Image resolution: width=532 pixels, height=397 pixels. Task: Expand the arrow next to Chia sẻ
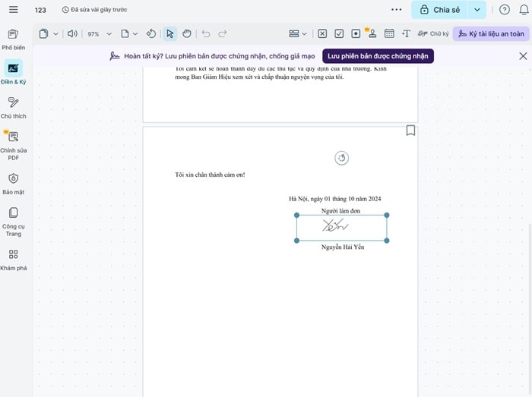[x=477, y=10]
